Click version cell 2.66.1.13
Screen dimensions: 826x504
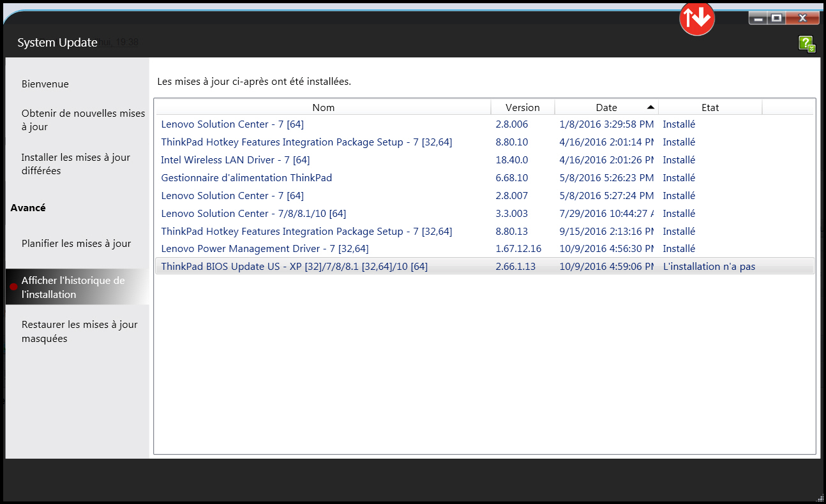pyautogui.click(x=517, y=267)
